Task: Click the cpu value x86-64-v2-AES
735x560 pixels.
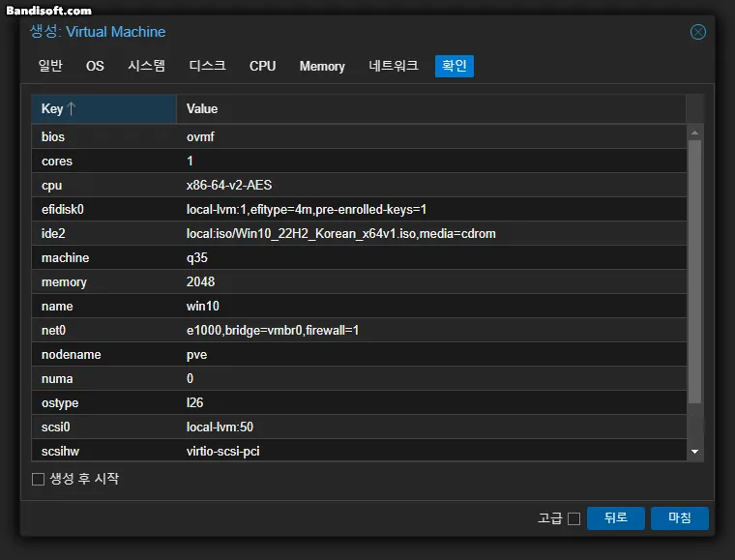Action: pyautogui.click(x=229, y=185)
